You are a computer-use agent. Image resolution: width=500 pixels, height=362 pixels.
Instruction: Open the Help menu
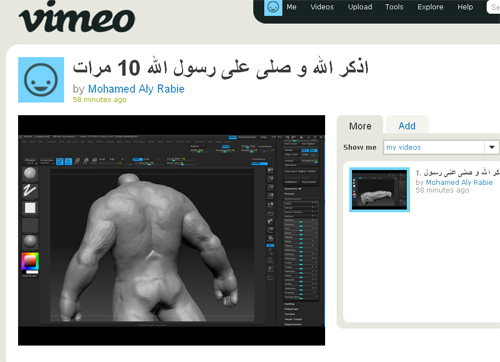pos(465,7)
